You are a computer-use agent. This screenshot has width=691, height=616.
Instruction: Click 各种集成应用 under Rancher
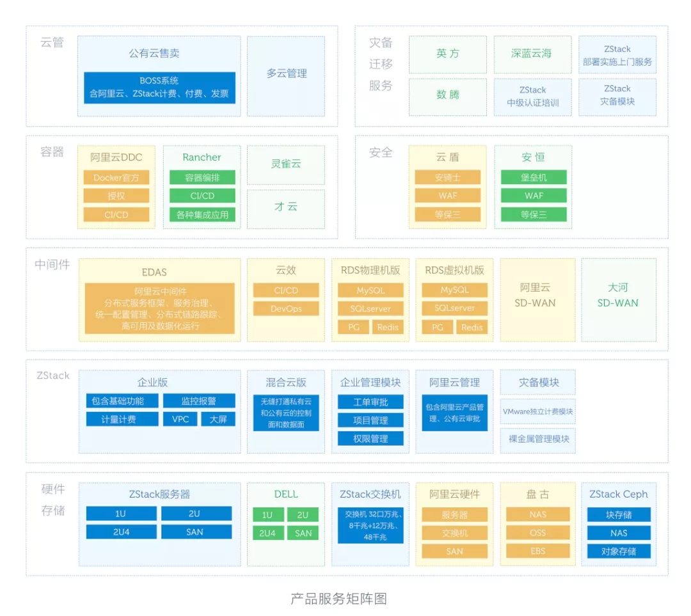click(x=202, y=214)
